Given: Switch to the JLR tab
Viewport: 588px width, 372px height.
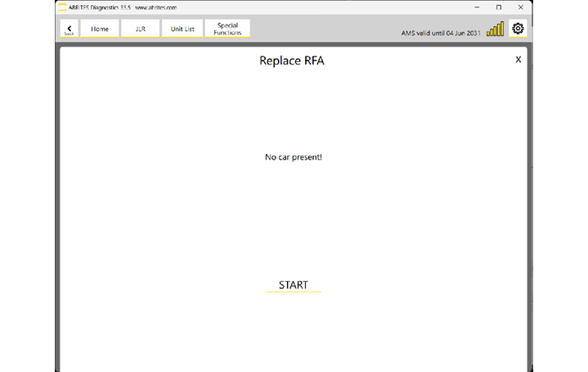Looking at the screenshot, I should [x=140, y=29].
